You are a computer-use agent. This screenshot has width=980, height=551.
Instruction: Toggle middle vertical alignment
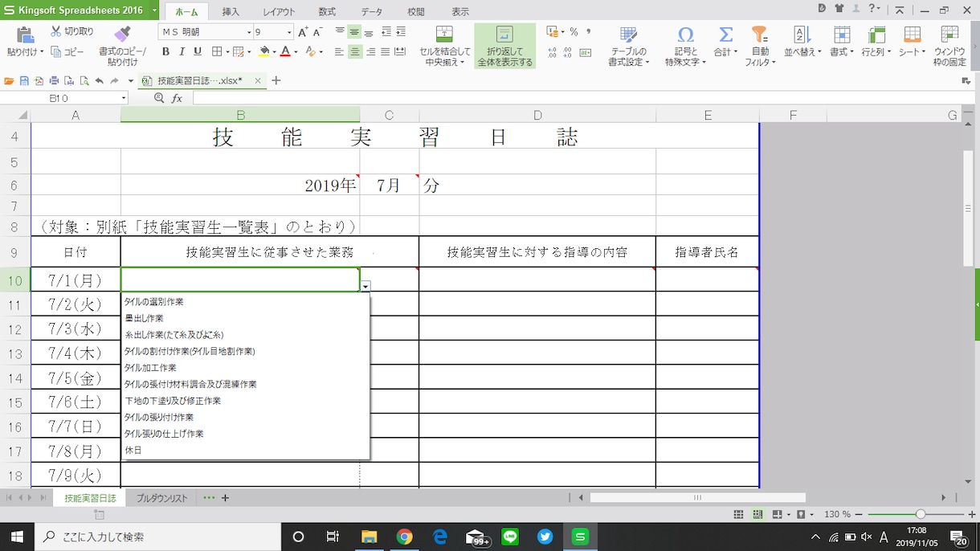pyautogui.click(x=354, y=32)
